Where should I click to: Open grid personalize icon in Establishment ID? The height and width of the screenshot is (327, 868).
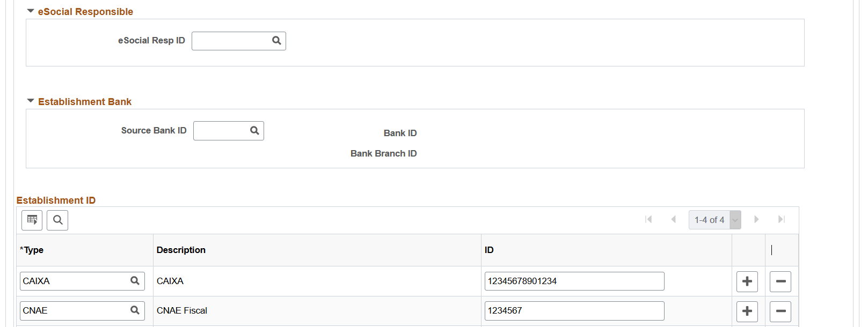32,220
